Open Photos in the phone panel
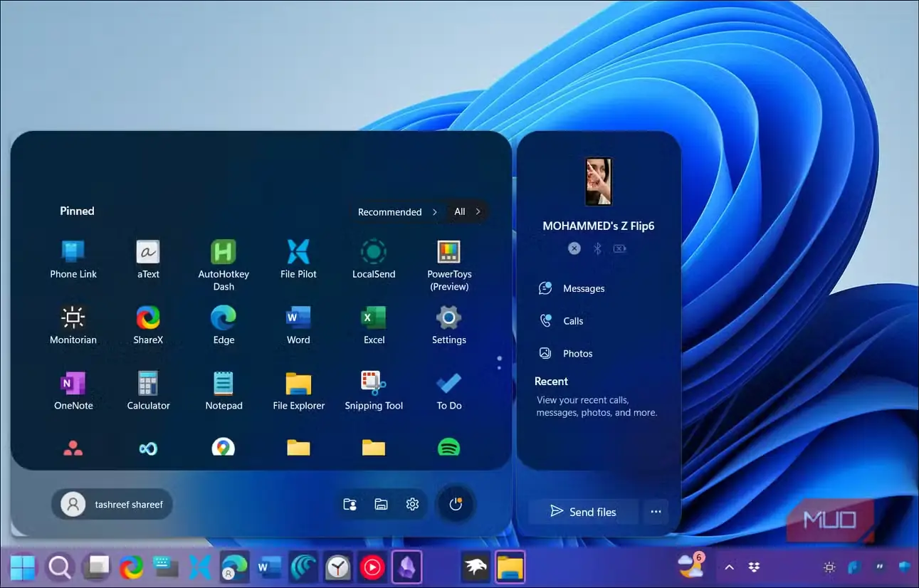The image size is (919, 588). (566, 354)
